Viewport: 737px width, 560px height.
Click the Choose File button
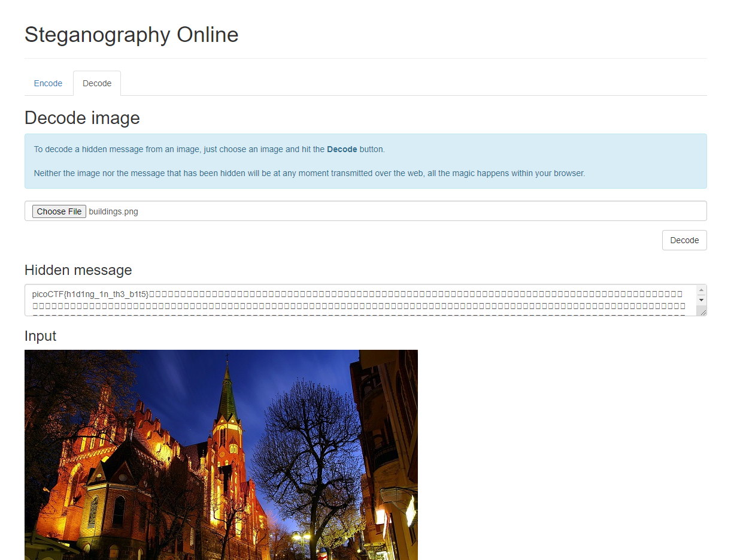click(59, 211)
